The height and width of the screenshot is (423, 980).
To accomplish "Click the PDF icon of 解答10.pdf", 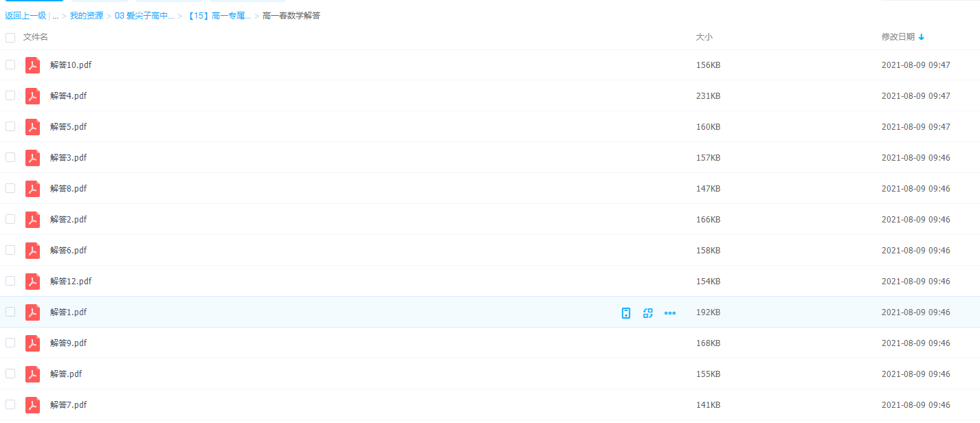I will pyautogui.click(x=32, y=65).
